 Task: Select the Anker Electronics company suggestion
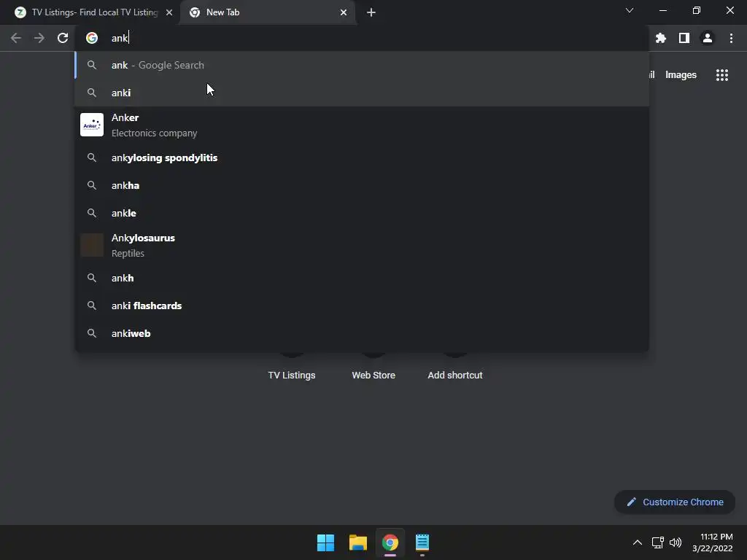pos(362,125)
